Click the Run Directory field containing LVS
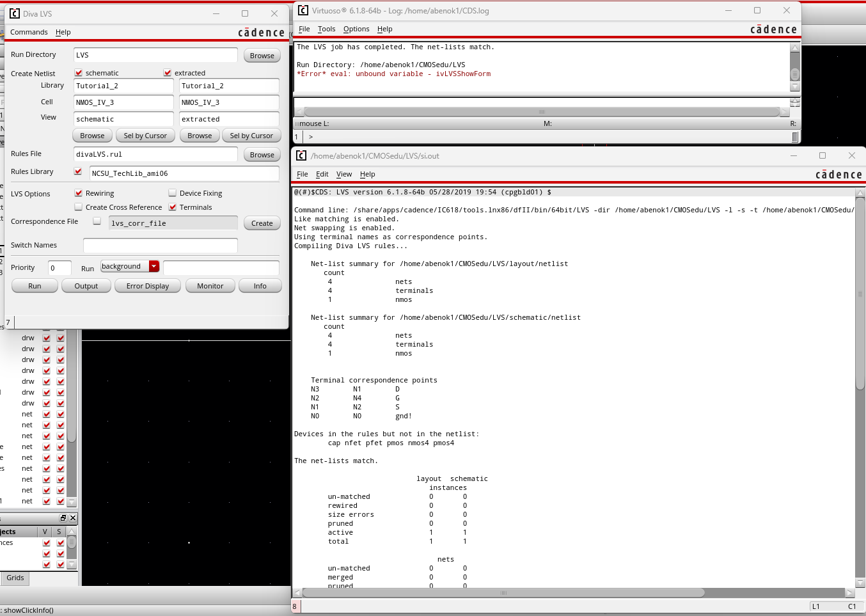Screen dimensions: 866x616 155,55
